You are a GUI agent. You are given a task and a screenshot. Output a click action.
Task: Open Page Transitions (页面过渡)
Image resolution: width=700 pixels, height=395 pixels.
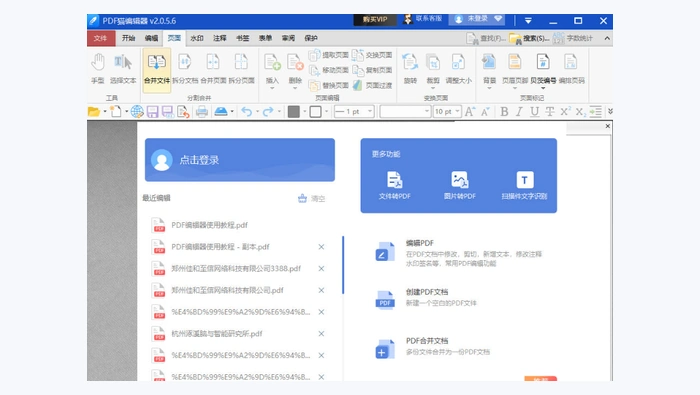click(x=372, y=85)
